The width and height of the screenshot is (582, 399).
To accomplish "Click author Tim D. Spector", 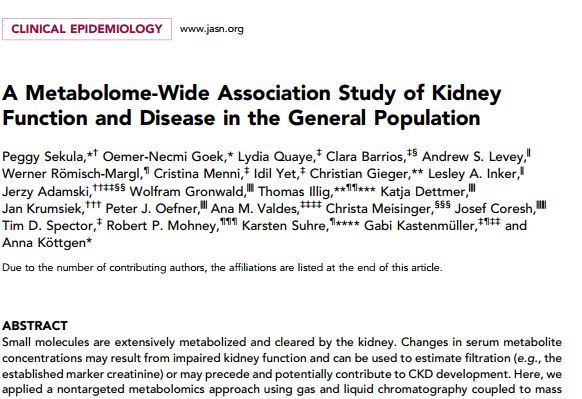I will (48, 226).
